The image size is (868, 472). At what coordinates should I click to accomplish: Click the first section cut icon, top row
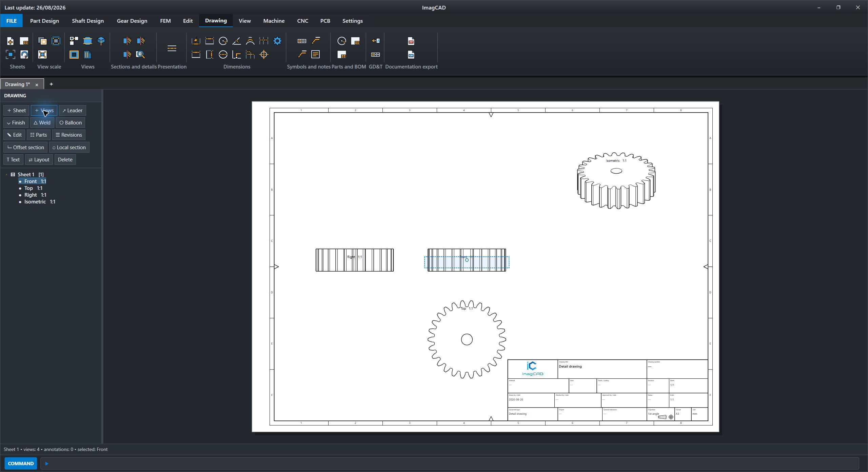pos(127,41)
